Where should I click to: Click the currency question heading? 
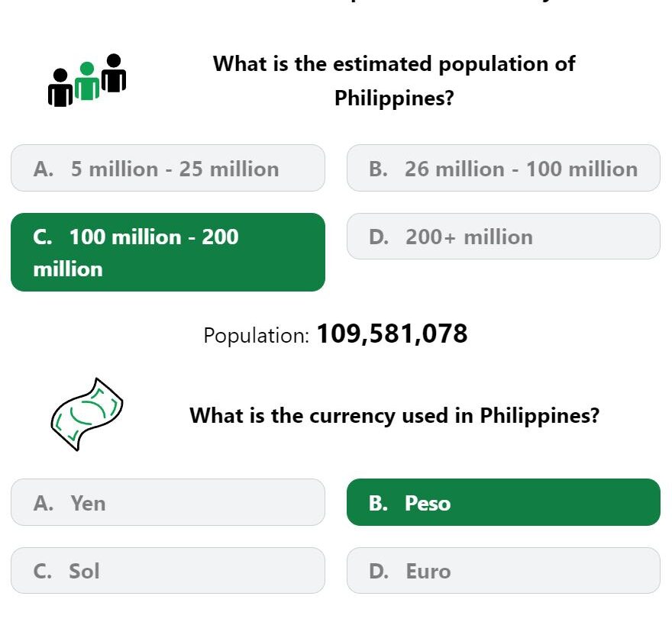[x=394, y=415]
